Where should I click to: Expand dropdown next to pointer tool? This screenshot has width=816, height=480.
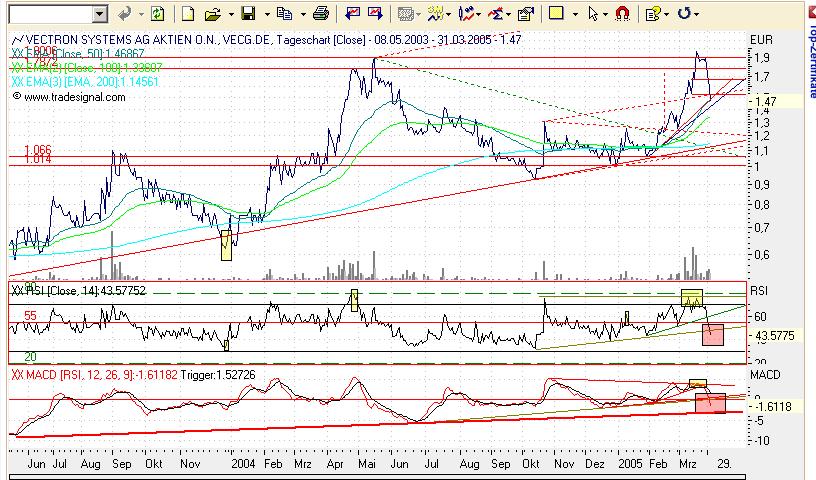point(605,14)
